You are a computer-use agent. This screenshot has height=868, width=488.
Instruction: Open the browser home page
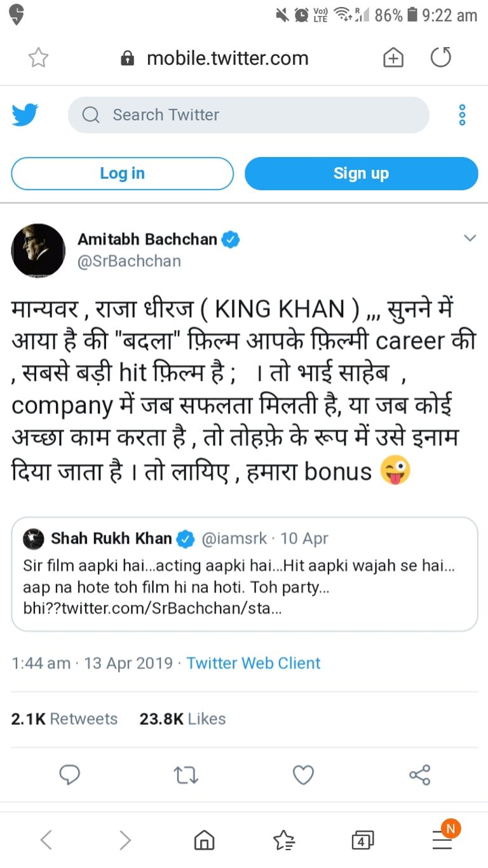(204, 841)
